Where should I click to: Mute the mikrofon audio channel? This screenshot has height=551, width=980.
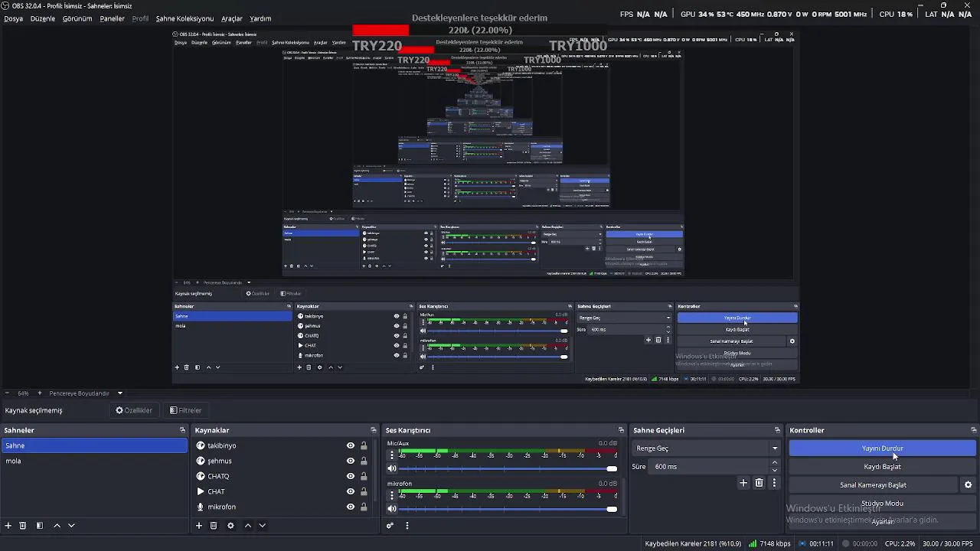coord(392,509)
